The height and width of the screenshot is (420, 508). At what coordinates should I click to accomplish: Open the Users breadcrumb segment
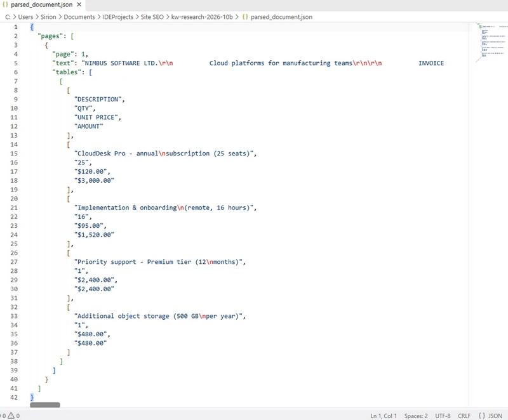(x=25, y=17)
